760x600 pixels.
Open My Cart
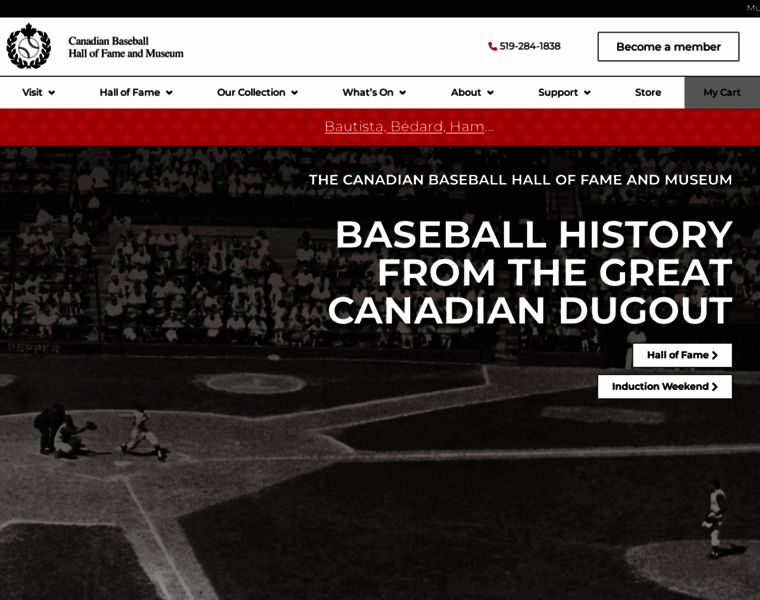point(722,92)
